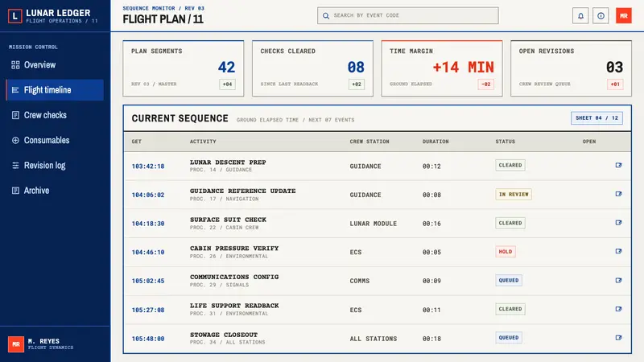Click the ALL STATIONS crew station cell
This screenshot has height=362, width=644.
point(373,339)
